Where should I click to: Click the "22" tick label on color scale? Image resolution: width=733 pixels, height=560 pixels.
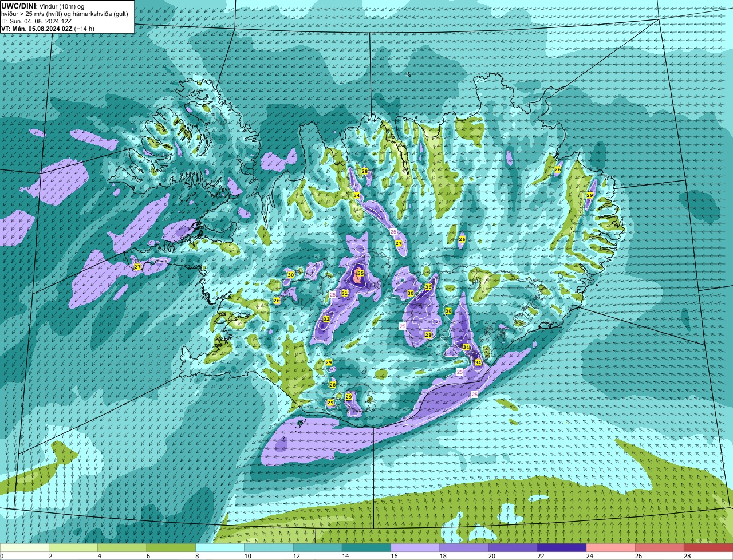[541, 556]
